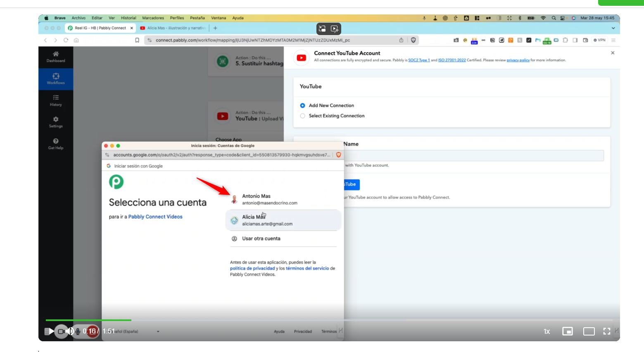Open picture-in-picture mode
Viewport: 644px width, 352px height.
[568, 331]
